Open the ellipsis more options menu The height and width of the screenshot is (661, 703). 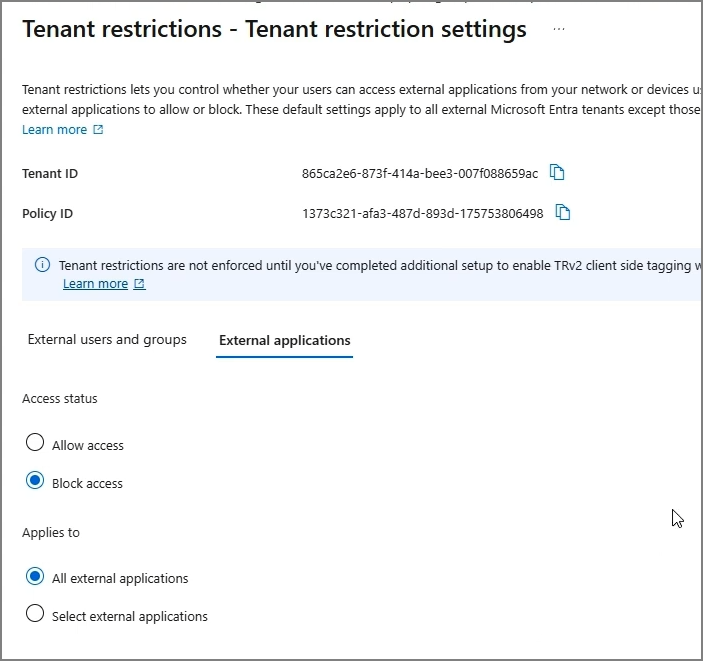point(559,29)
